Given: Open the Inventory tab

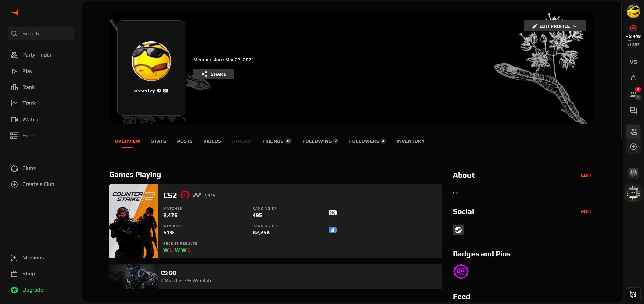Looking at the screenshot, I should [x=410, y=141].
